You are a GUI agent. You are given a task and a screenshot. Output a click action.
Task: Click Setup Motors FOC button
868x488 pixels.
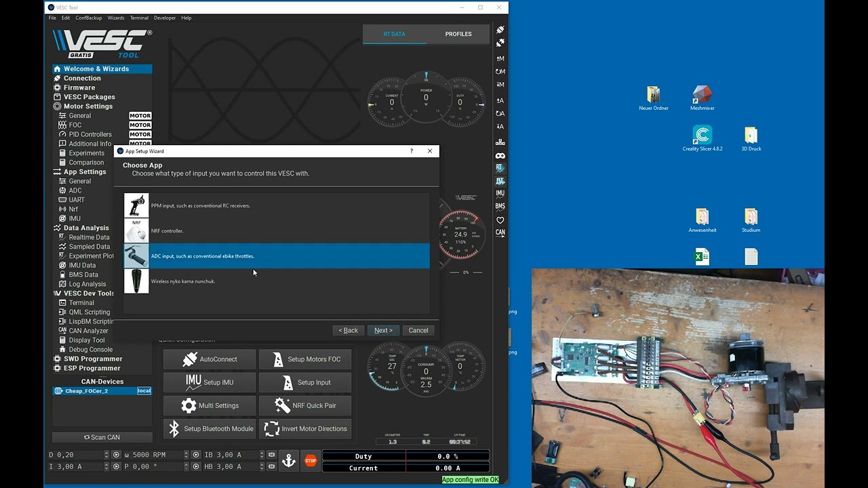point(305,359)
